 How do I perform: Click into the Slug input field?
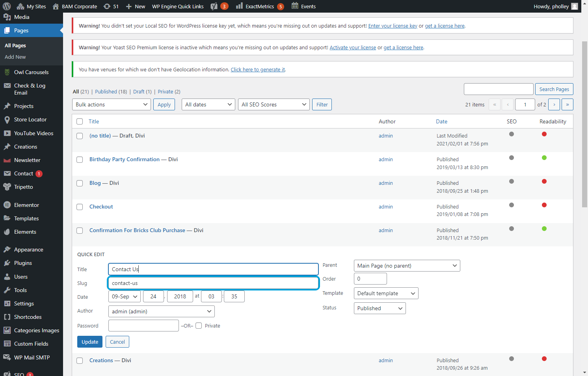pyautogui.click(x=213, y=283)
